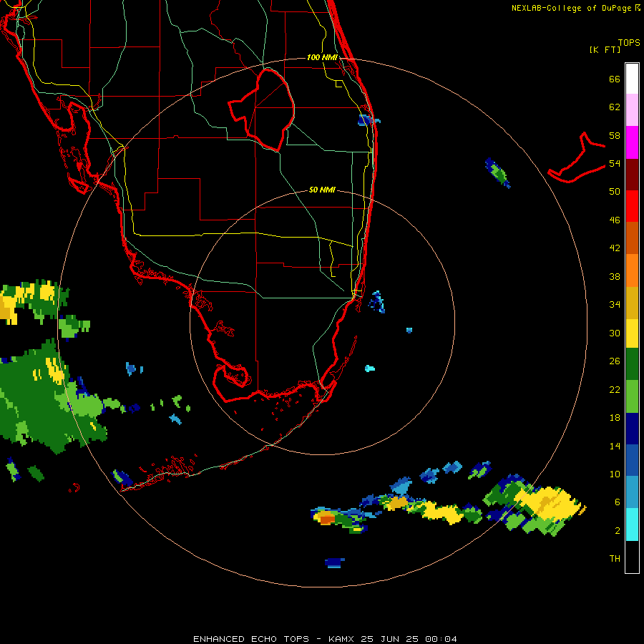Click the navy swatch beside 18
This screenshot has height=644, width=644.
(x=632, y=429)
